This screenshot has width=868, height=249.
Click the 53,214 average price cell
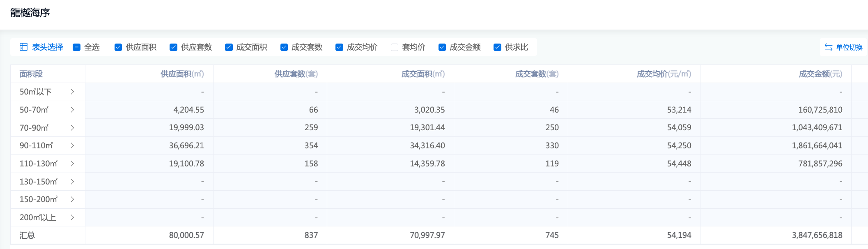tap(679, 110)
